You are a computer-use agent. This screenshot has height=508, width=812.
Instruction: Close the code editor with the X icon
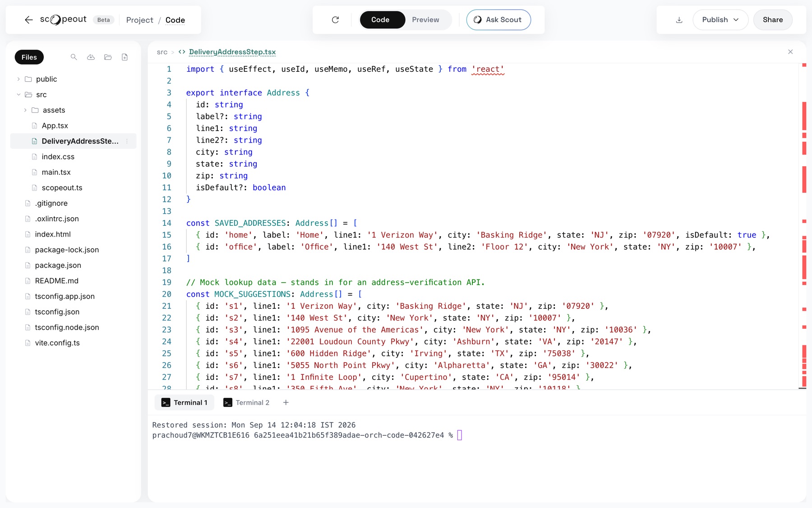790,52
